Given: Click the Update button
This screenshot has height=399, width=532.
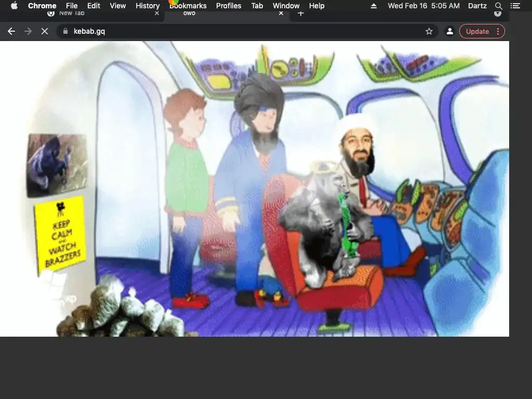Looking at the screenshot, I should coord(477,31).
